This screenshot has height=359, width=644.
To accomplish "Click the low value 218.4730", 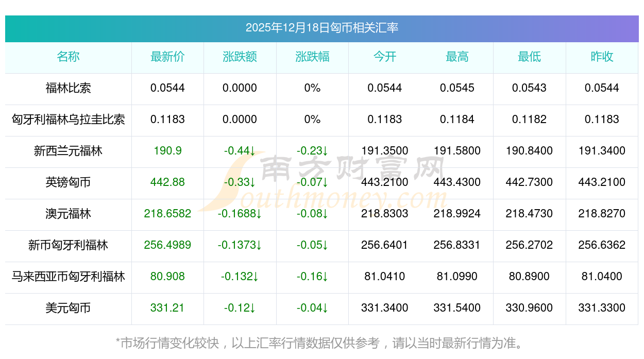I will 529,214.
